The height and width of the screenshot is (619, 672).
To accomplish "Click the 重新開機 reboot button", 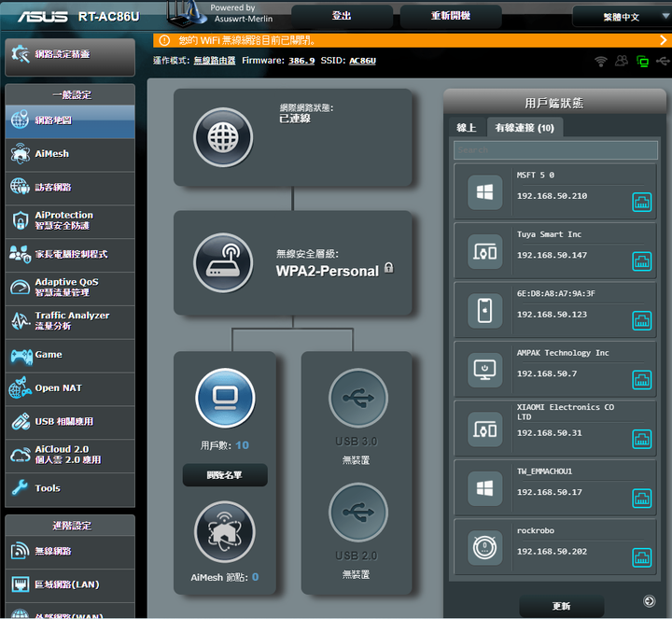I will (451, 16).
